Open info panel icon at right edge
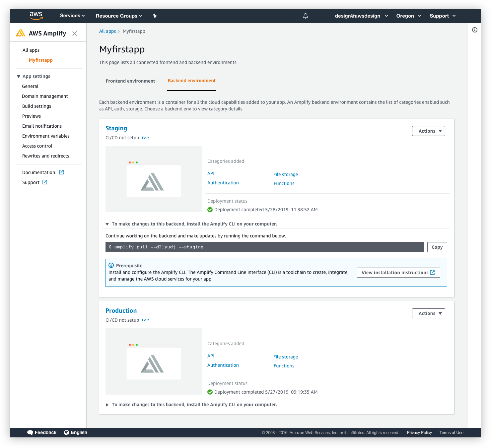This screenshot has height=448, width=491. [x=475, y=30]
